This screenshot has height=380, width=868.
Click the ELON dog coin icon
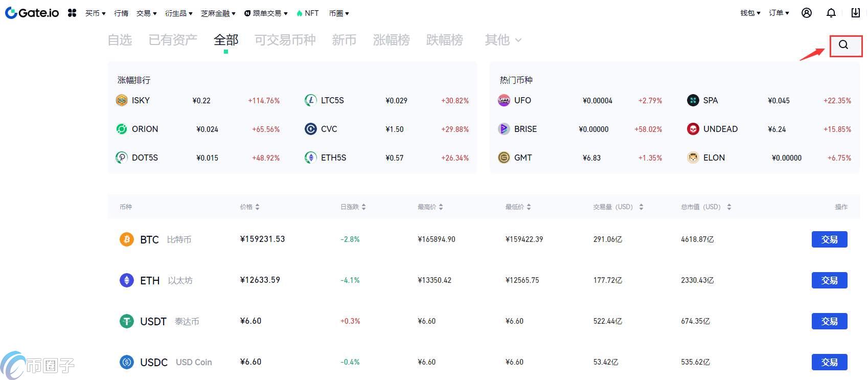693,158
